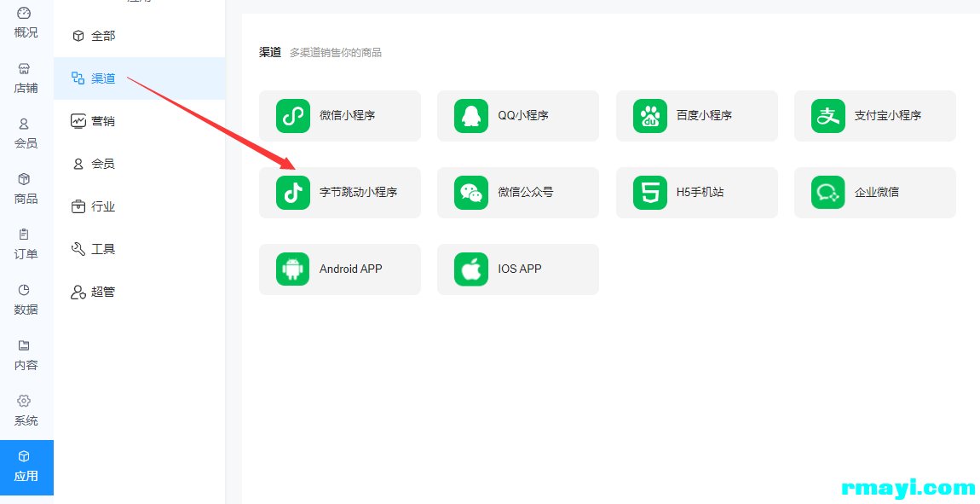980x504 pixels.
Task: Open the H5手机站 channel card
Action: tap(697, 193)
